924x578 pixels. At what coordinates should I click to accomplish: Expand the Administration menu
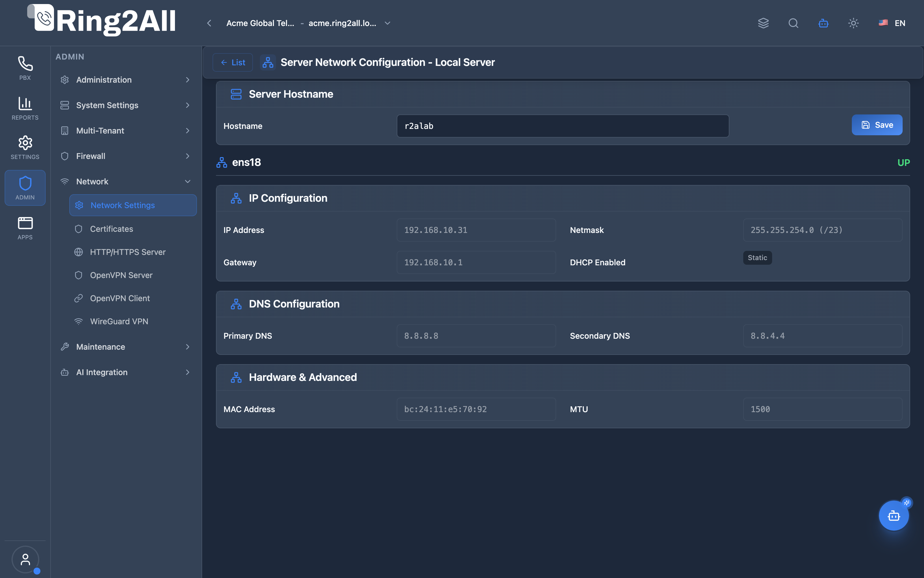pyautogui.click(x=126, y=80)
